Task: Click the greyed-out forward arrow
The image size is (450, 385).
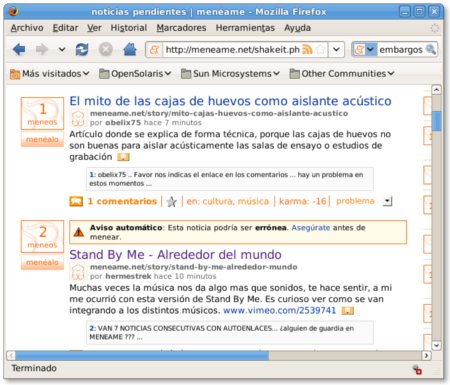Action: (42, 50)
